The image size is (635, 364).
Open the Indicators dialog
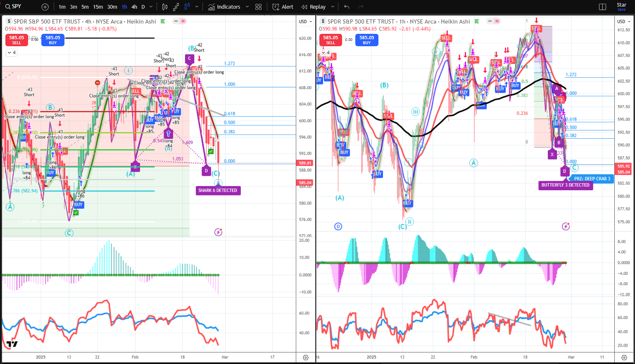click(224, 7)
